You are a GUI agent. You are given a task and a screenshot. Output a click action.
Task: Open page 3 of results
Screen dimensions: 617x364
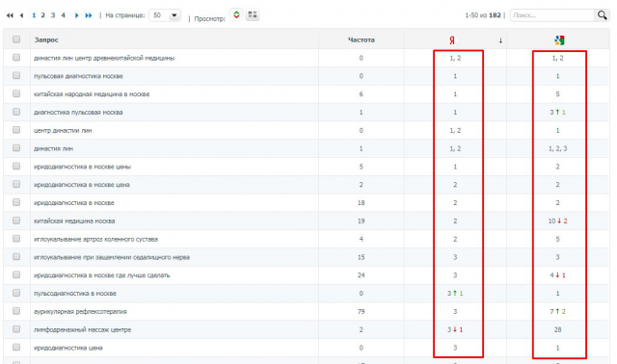point(53,15)
